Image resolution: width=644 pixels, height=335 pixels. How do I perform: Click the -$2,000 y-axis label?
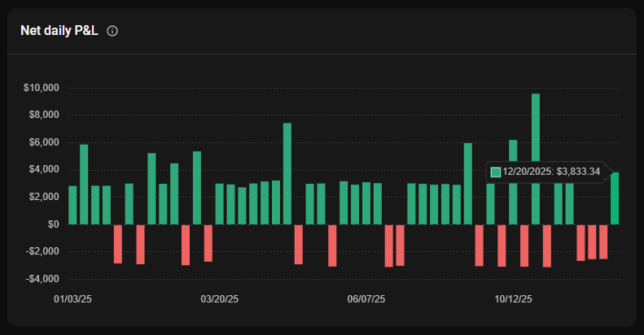coord(42,251)
